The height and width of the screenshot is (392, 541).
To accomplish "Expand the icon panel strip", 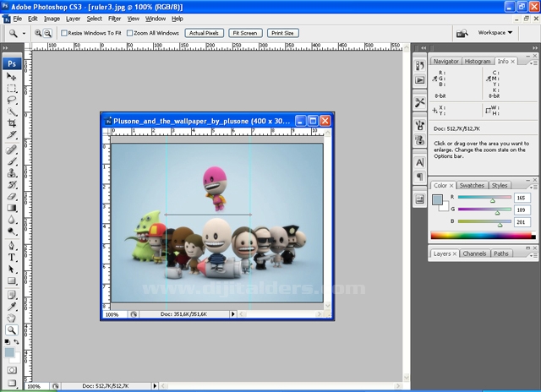I will pyautogui.click(x=424, y=48).
